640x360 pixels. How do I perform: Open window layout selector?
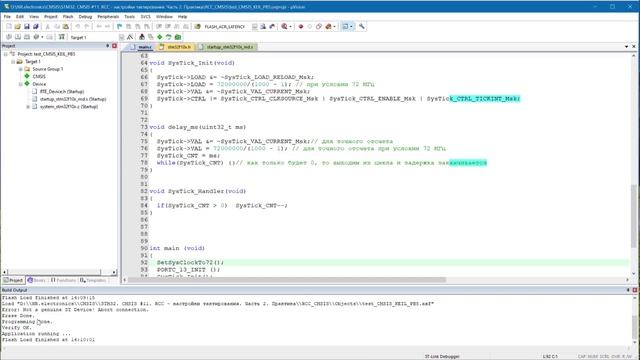[345, 27]
